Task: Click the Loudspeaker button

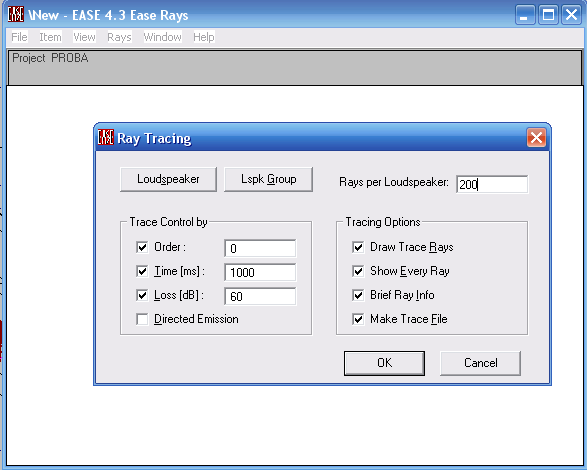Action: (x=168, y=179)
